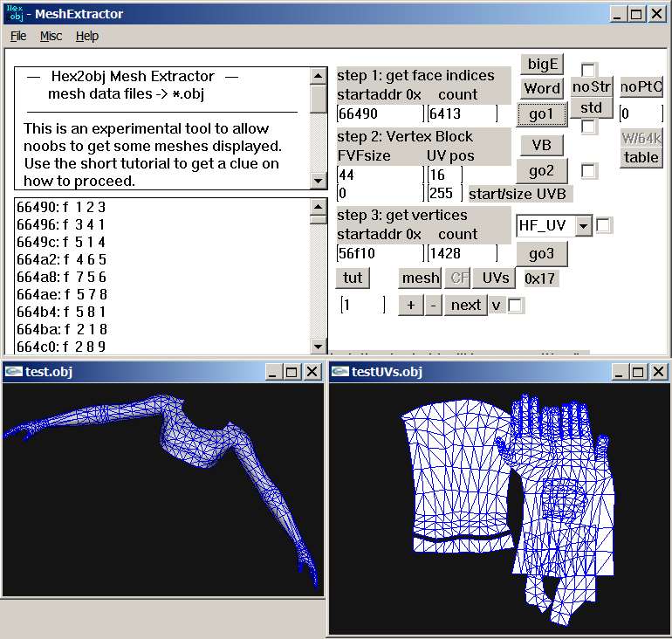Click the Hex2obj app icon in title bar
This screenshot has height=639, width=672.
14,14
